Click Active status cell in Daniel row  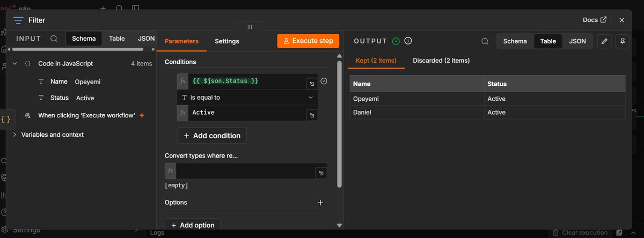554,112
